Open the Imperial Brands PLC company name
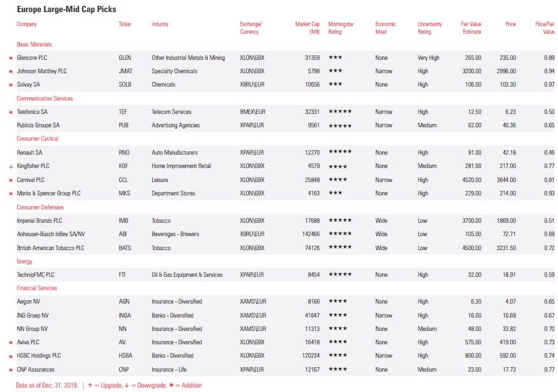 tap(39, 221)
